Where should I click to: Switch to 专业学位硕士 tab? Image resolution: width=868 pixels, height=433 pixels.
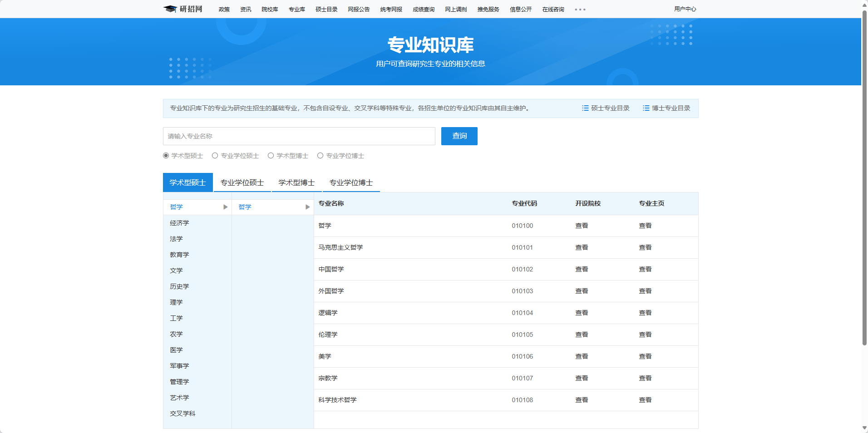[242, 182]
